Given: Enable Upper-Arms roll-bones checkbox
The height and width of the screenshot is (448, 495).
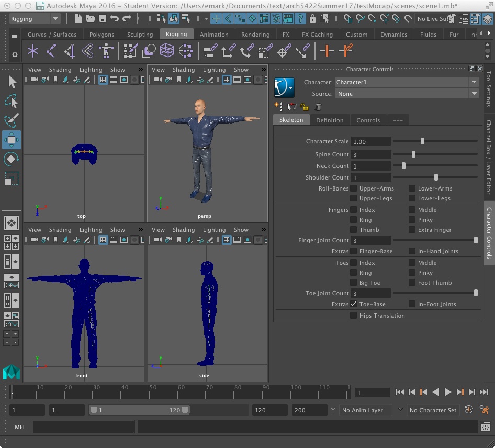Looking at the screenshot, I should [x=354, y=188].
